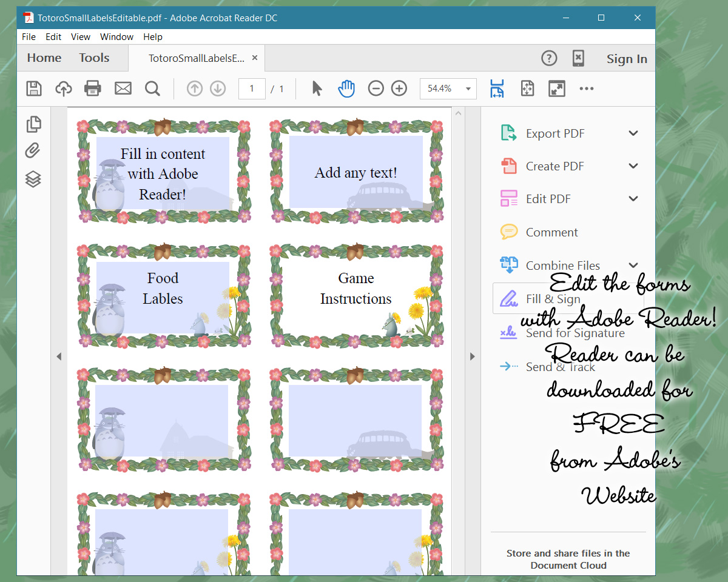
Task: Close the TotoroSmallLabelsE... document tab
Action: [x=255, y=58]
